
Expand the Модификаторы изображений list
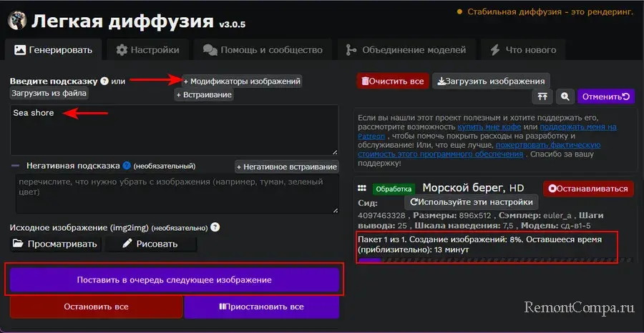tap(242, 81)
